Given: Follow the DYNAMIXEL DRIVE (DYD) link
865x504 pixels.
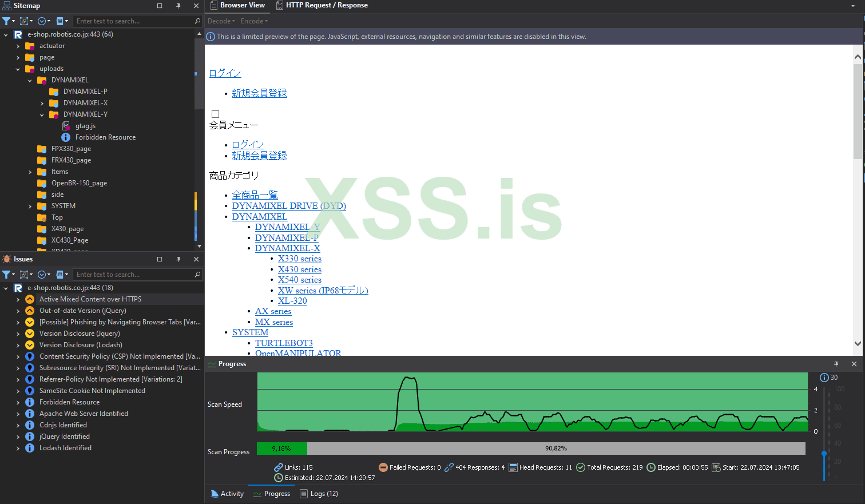Looking at the screenshot, I should point(289,206).
